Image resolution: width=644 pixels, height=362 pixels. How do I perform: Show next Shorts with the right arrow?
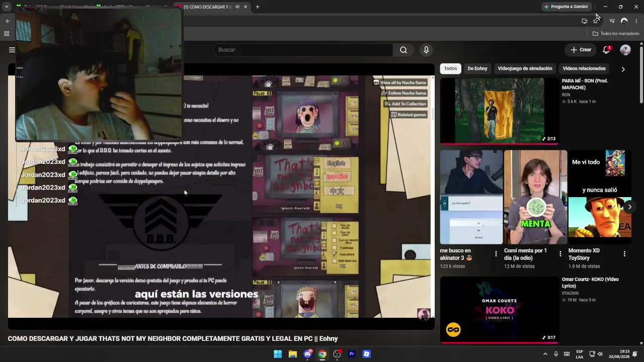click(x=629, y=207)
